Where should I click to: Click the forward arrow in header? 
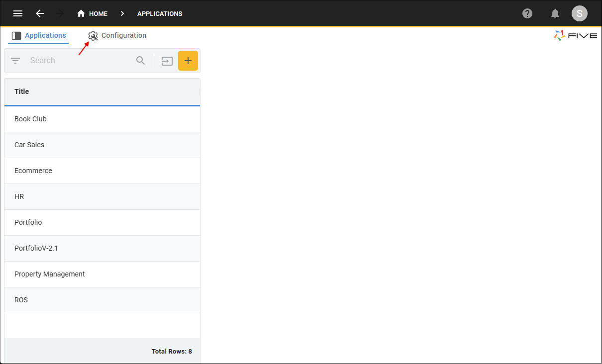(60, 13)
